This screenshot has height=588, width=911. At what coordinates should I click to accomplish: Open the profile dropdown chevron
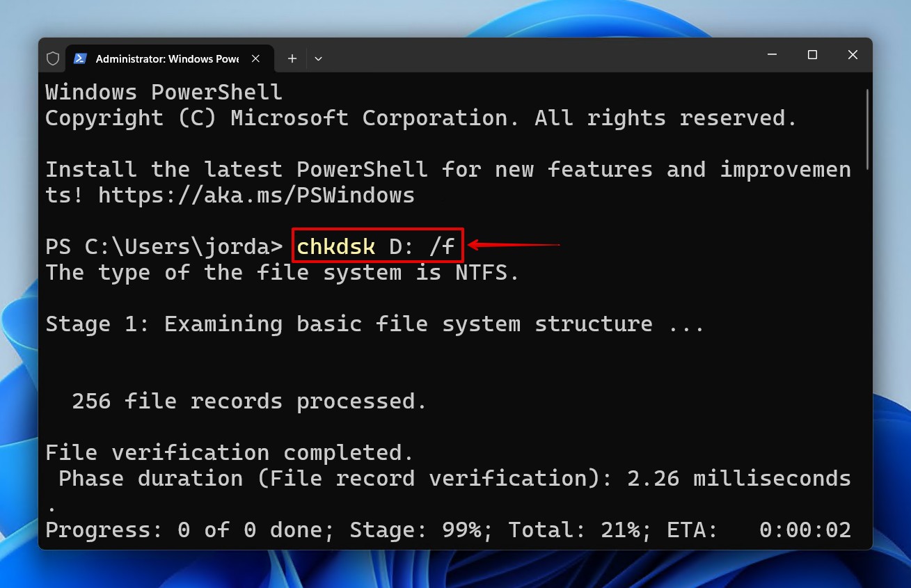(x=318, y=58)
